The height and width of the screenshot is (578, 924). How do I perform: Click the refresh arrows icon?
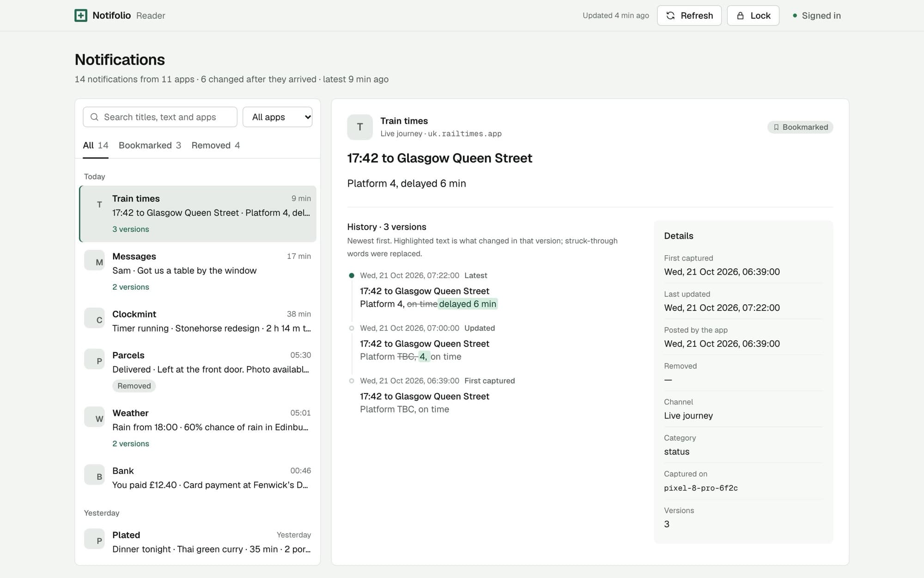[x=670, y=16]
